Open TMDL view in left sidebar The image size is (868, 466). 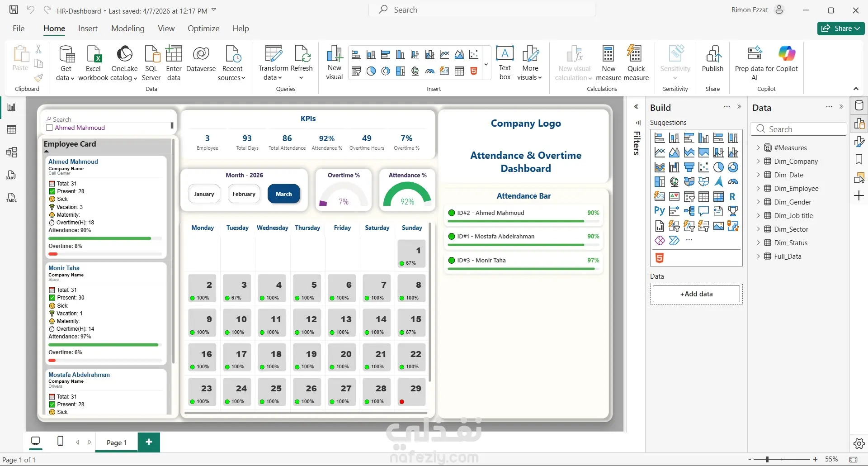tap(12, 198)
